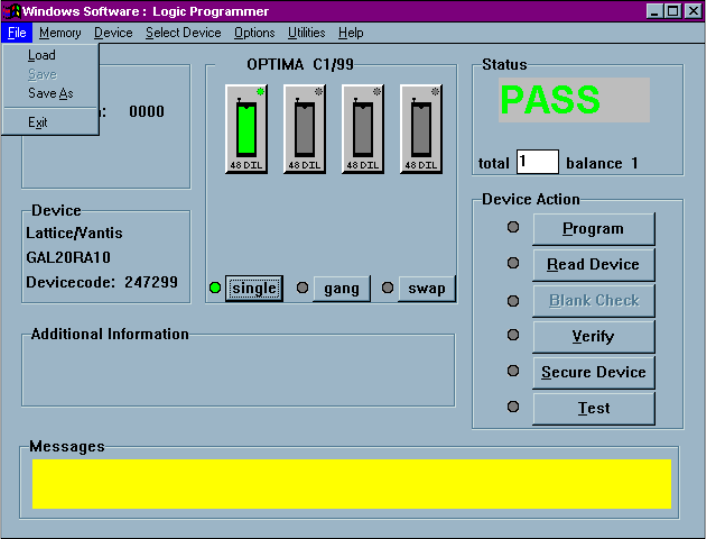Click the LED indicator beside Test

[513, 407]
